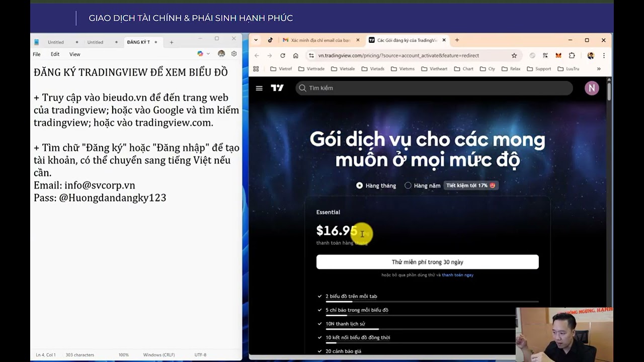Click Thử miễn phí trong 30 ngày button

click(427, 262)
